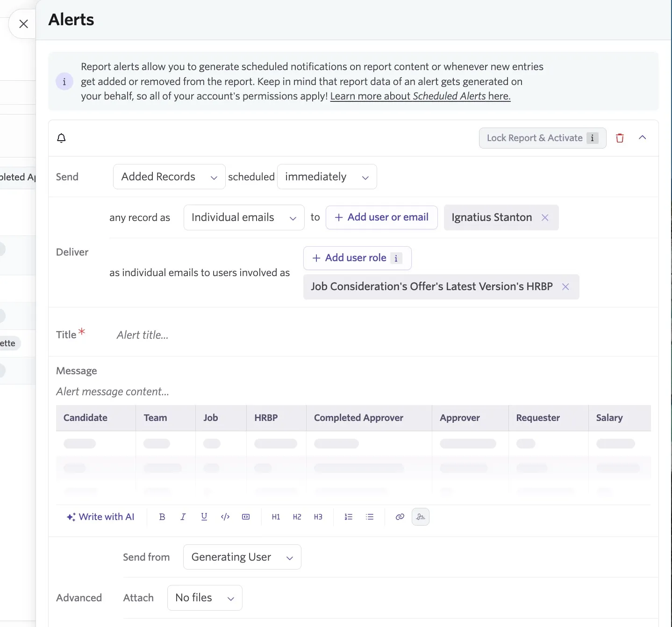Click the Requester column header
This screenshot has height=627, width=672.
[549, 418]
